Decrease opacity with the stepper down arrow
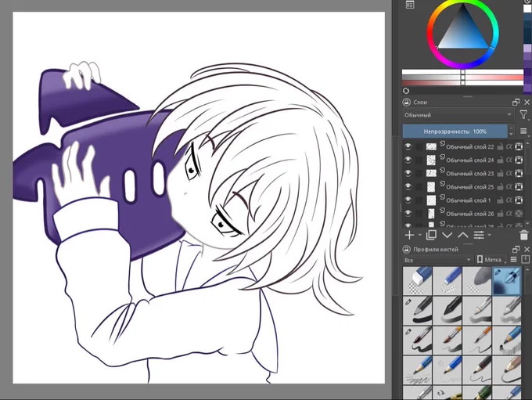 click(511, 134)
